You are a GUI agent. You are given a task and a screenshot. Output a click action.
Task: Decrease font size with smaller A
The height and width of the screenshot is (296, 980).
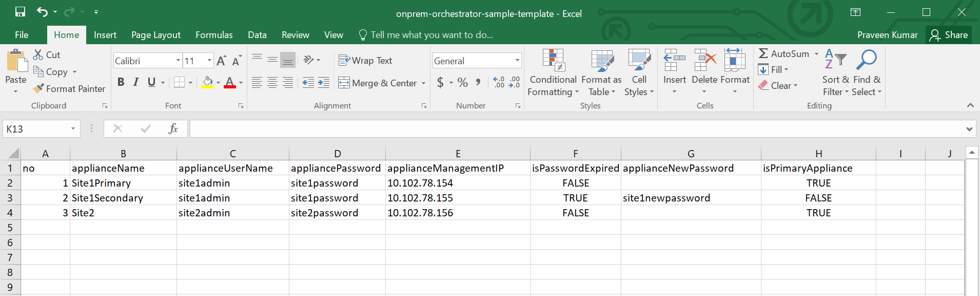pyautogui.click(x=237, y=61)
